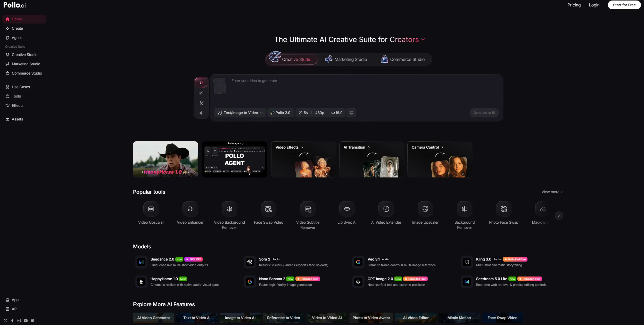644x325 pixels.
Task: Open Video Subtitle Remover tool
Action: 308,216
